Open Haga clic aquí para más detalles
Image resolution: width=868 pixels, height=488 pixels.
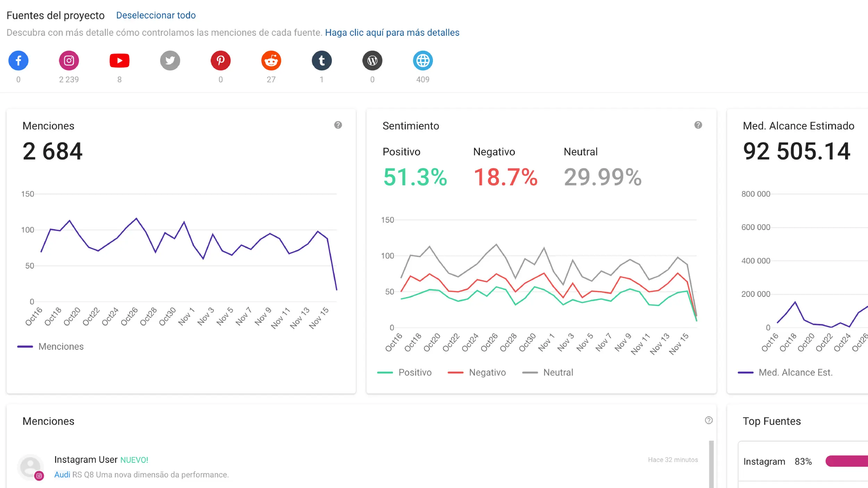(x=392, y=33)
